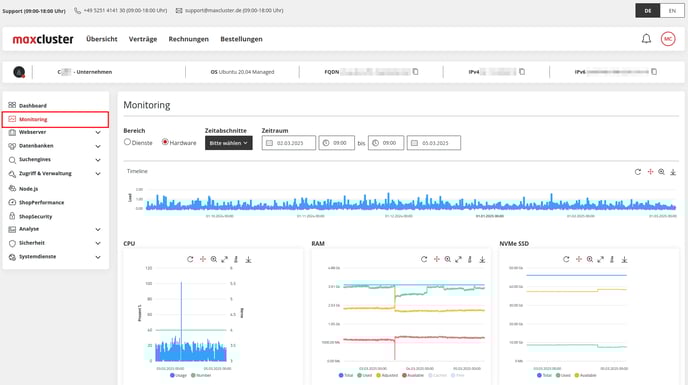
Task: Toggle Usage series in CPU legend
Action: click(x=178, y=375)
